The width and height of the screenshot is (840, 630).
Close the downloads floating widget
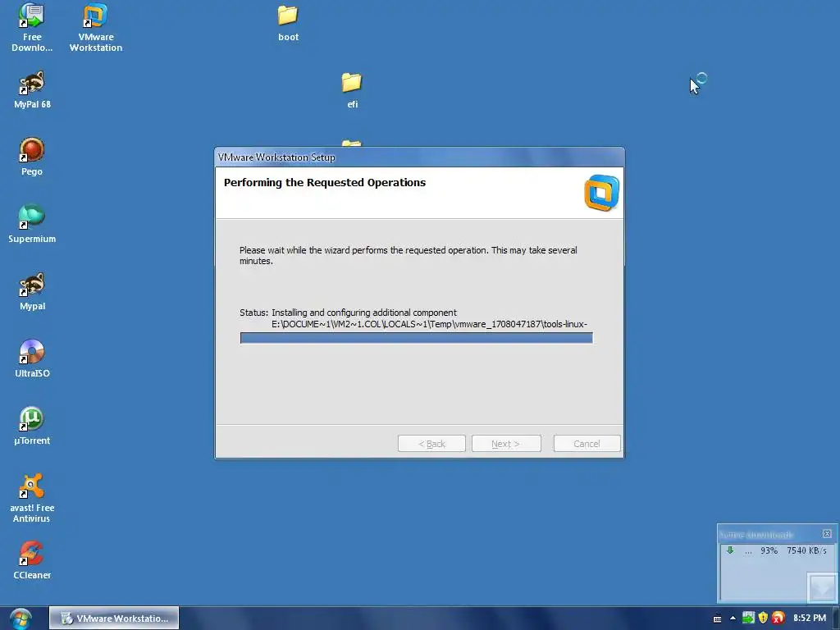[x=827, y=533]
